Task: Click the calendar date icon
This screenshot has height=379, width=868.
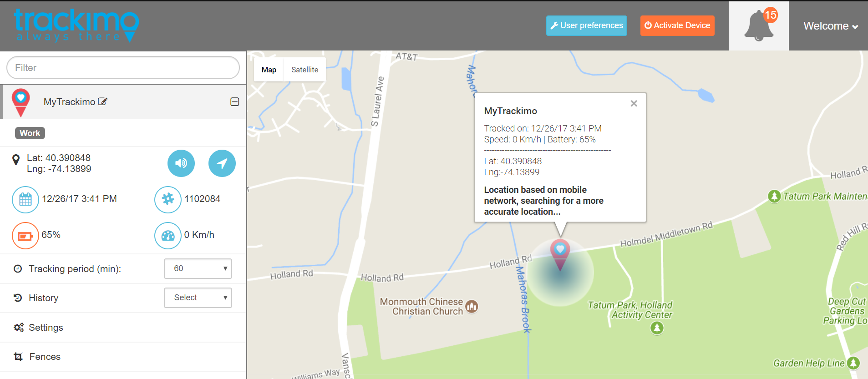Action: pos(25,200)
